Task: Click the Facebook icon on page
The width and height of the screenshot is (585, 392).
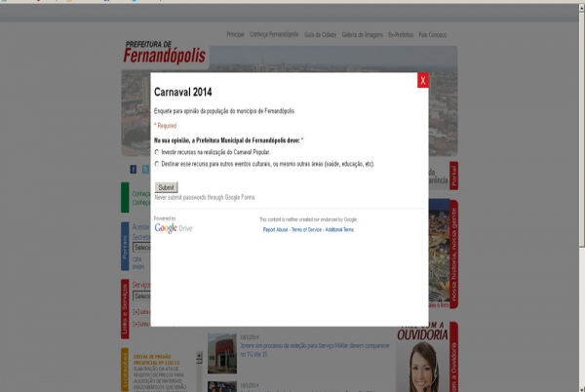Action: [133, 170]
